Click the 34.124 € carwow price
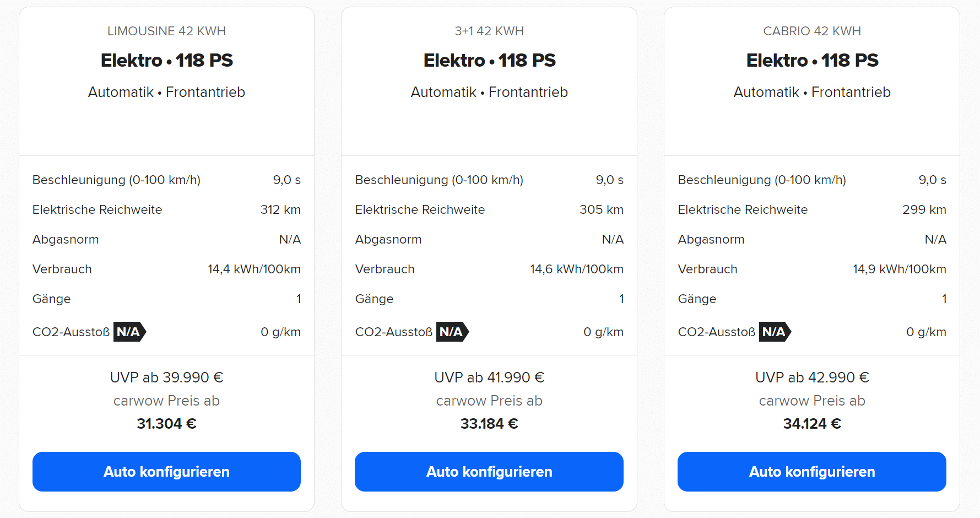The image size is (980, 518). (x=812, y=424)
